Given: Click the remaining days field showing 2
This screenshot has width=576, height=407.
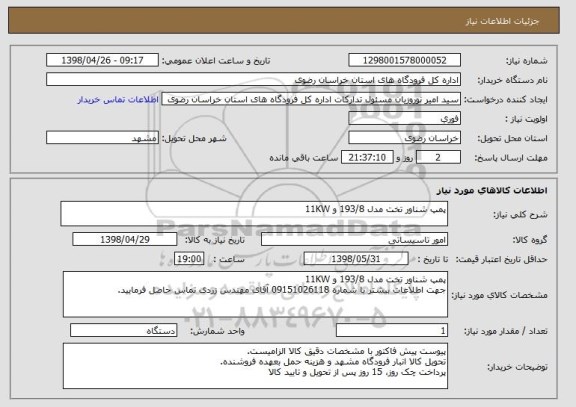Looking at the screenshot, I should [438, 158].
